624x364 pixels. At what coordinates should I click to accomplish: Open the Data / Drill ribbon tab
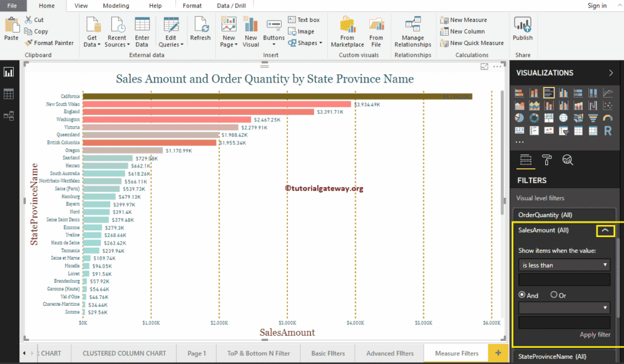(231, 6)
